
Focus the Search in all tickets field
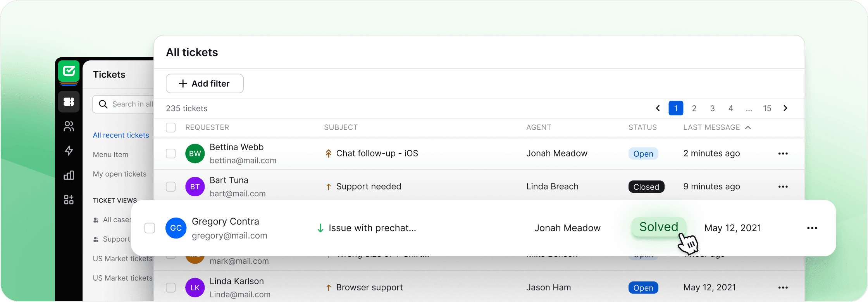click(123, 104)
